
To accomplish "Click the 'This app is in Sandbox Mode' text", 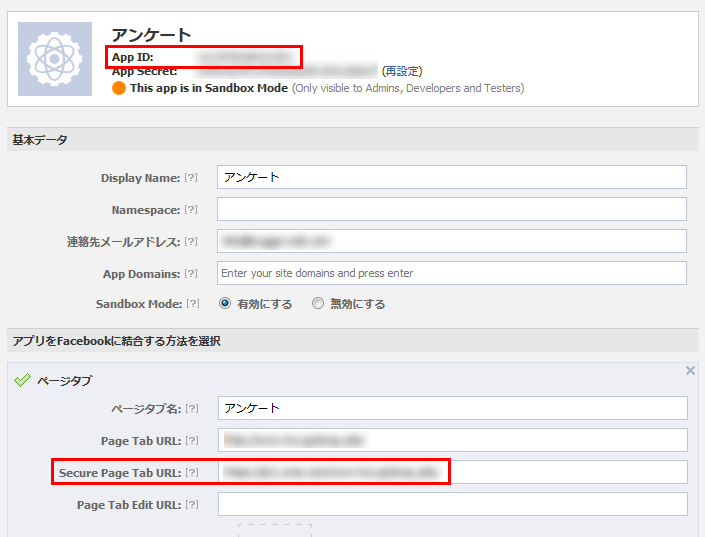I will click(x=209, y=88).
